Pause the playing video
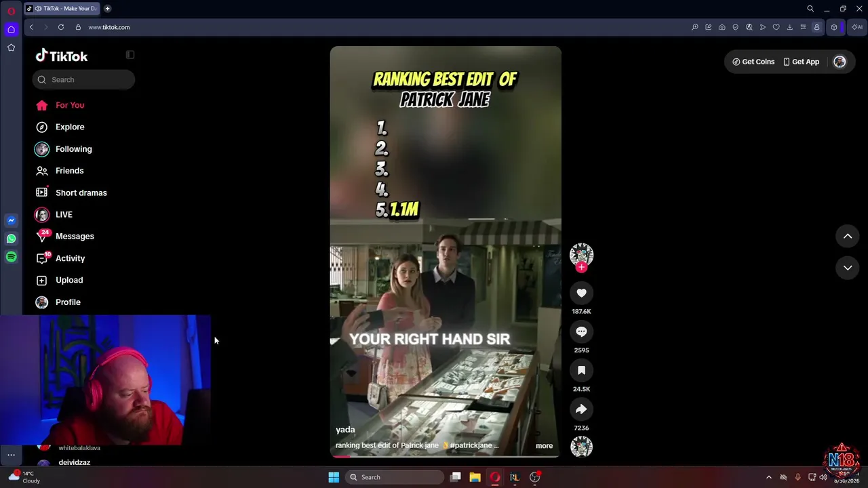Viewport: 868px width, 488px height. point(446,252)
